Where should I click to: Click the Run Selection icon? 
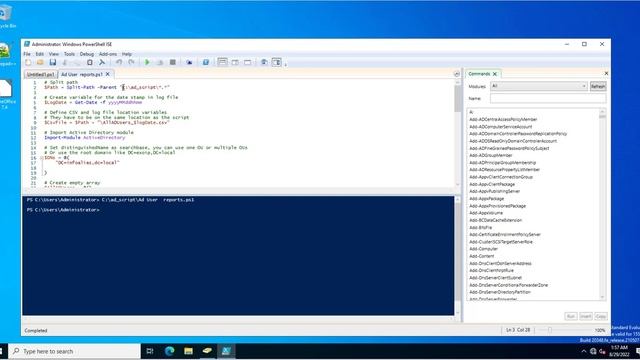coord(160,62)
